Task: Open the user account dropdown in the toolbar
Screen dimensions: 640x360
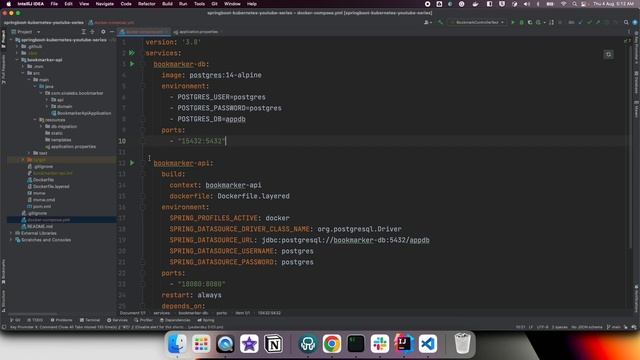Action: (x=428, y=22)
